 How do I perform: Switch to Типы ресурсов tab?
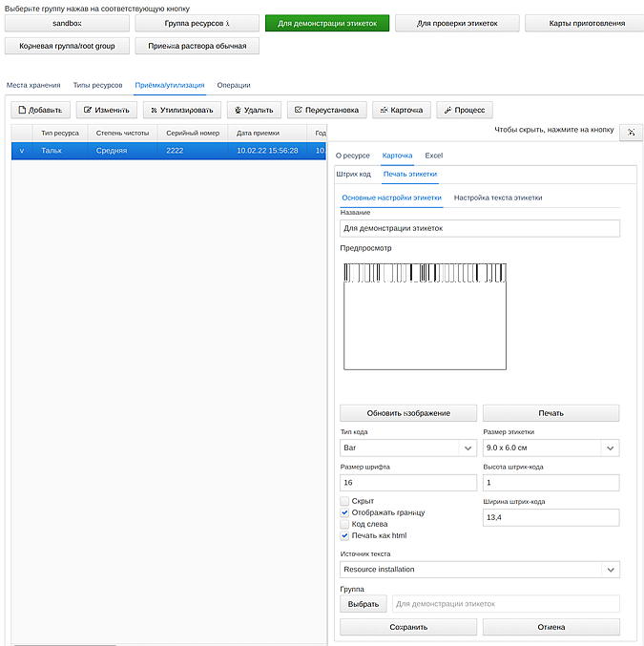coord(97,85)
